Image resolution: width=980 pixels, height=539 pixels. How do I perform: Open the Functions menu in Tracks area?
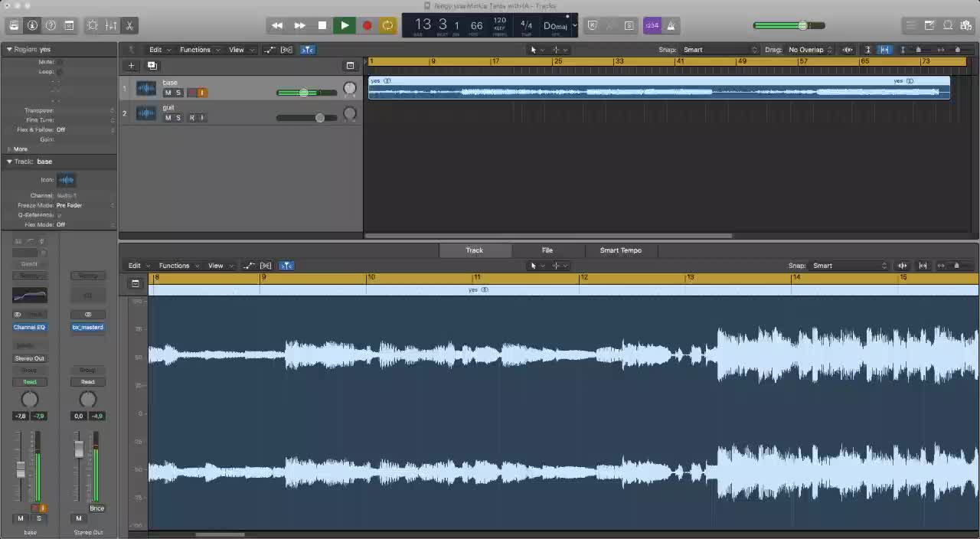[x=199, y=50]
